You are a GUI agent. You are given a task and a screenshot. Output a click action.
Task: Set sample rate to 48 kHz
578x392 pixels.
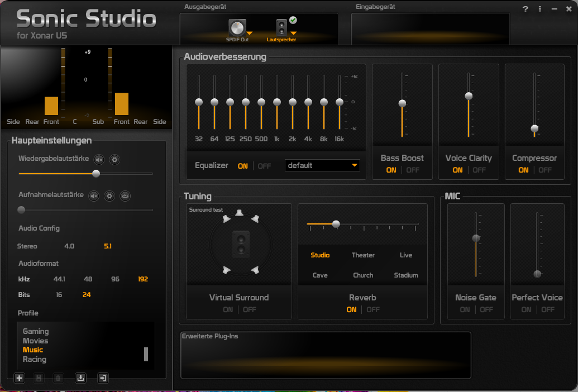[x=88, y=279]
